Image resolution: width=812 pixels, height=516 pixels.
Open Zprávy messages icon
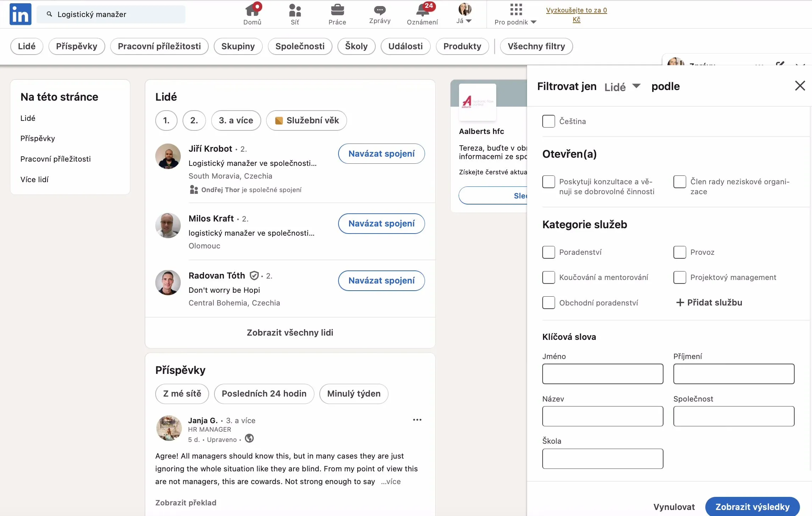(380, 11)
